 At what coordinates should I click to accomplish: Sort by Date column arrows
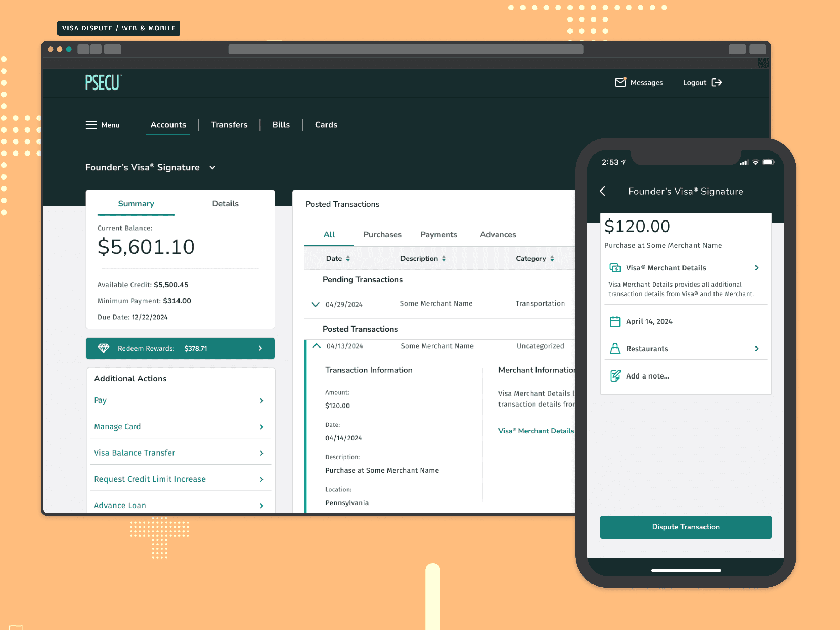coord(348,259)
